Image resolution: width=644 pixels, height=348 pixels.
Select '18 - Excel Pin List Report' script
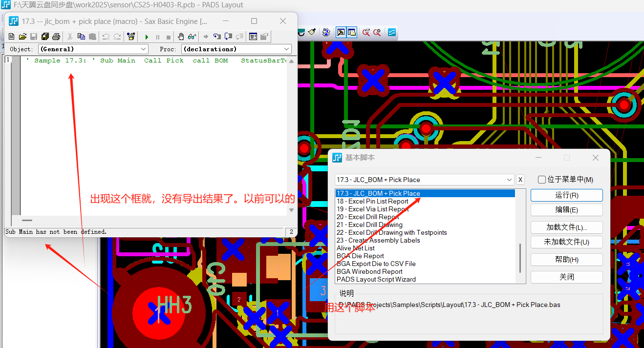click(372, 201)
